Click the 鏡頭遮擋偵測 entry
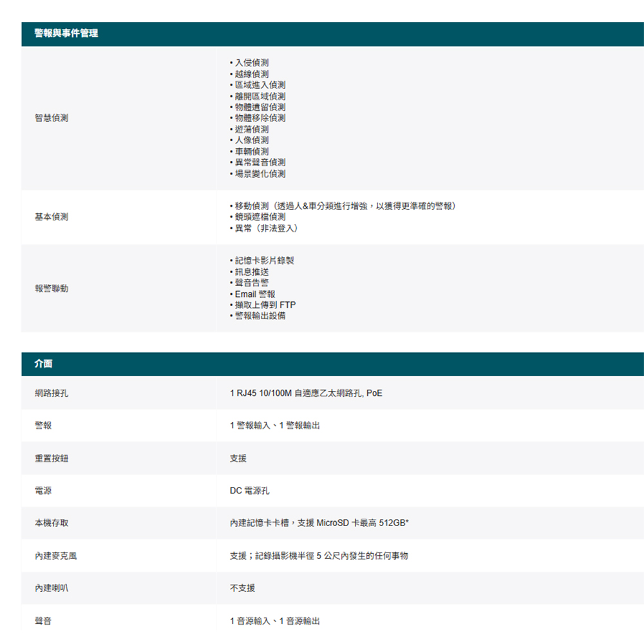 coord(260,218)
